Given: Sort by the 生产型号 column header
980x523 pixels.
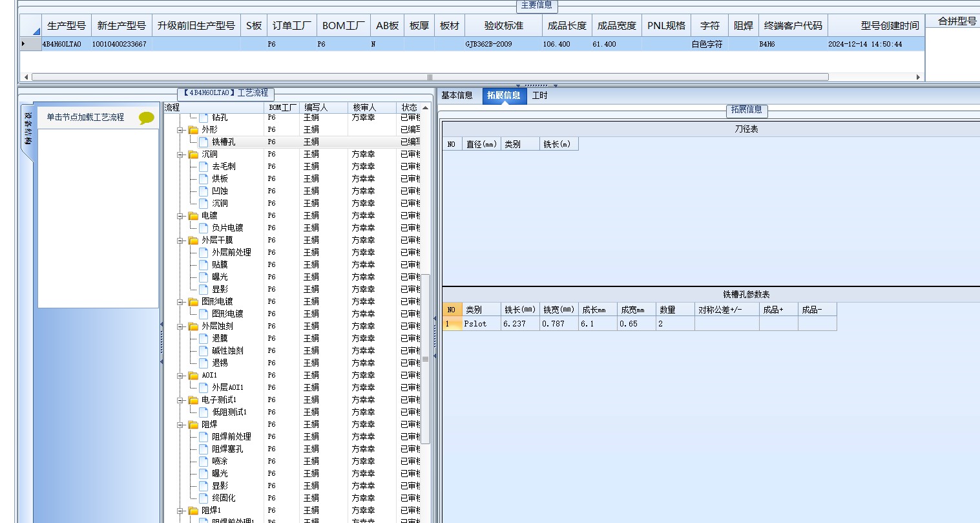Looking at the screenshot, I should tap(67, 25).
